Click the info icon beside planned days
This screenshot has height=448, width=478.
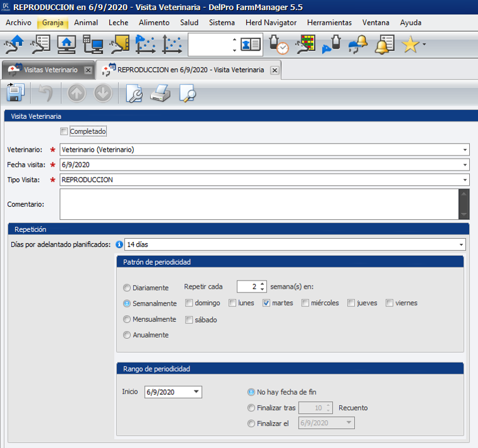[118, 245]
